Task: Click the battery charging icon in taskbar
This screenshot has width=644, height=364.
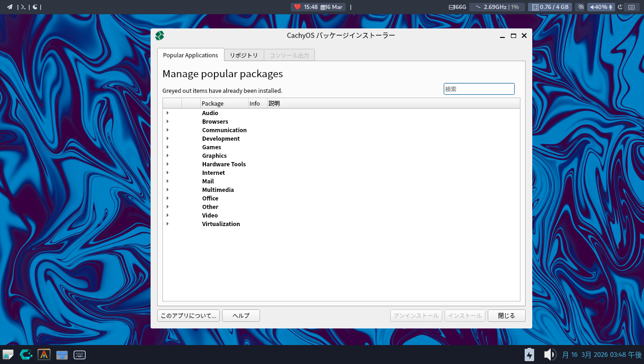Action: 529,355
